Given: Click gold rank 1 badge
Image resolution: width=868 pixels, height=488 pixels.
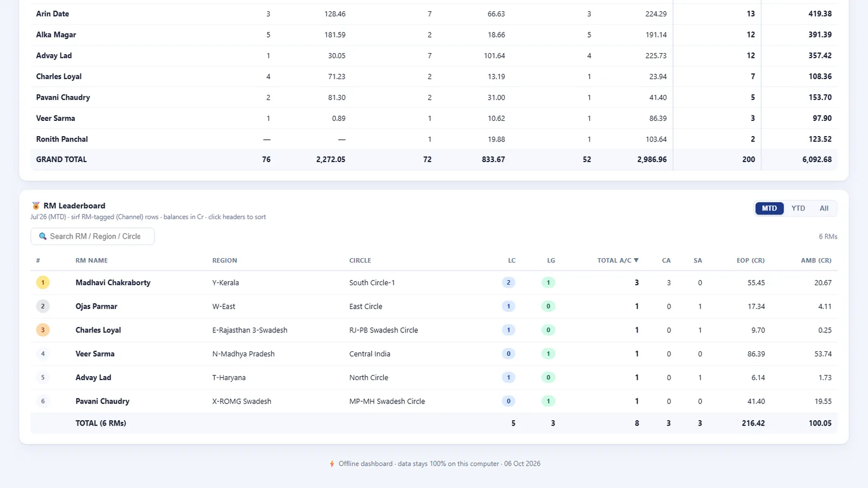Looking at the screenshot, I should tap(43, 282).
